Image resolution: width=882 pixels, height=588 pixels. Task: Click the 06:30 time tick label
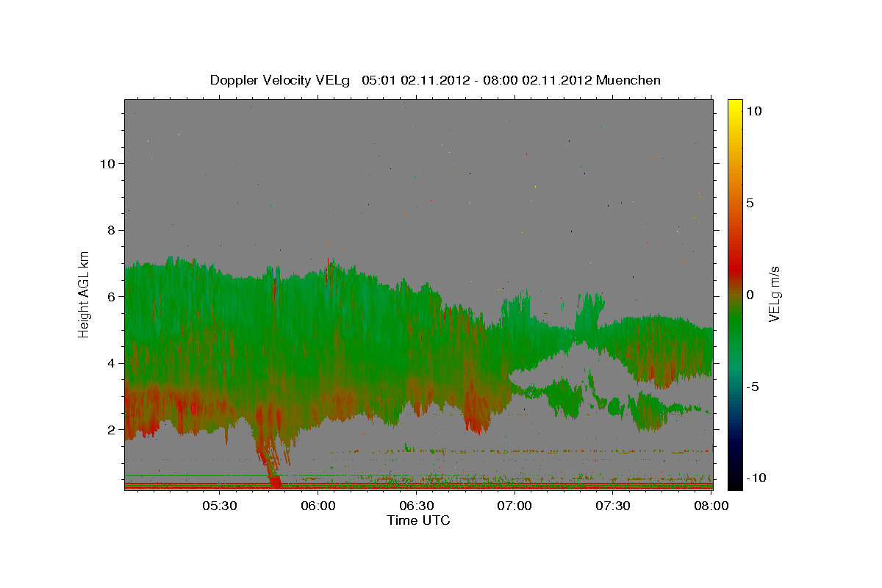(x=416, y=506)
